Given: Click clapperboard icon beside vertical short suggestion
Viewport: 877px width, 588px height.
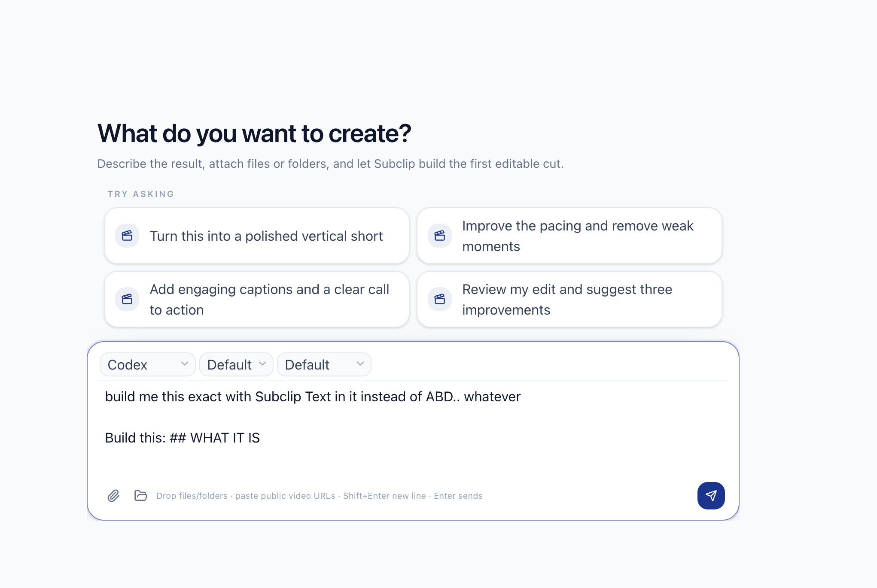Looking at the screenshot, I should [x=127, y=236].
